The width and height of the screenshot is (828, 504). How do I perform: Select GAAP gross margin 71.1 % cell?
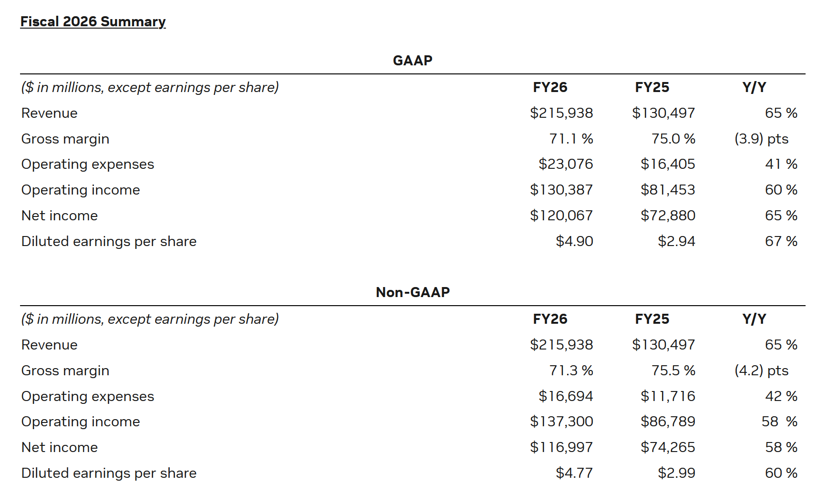pyautogui.click(x=571, y=139)
